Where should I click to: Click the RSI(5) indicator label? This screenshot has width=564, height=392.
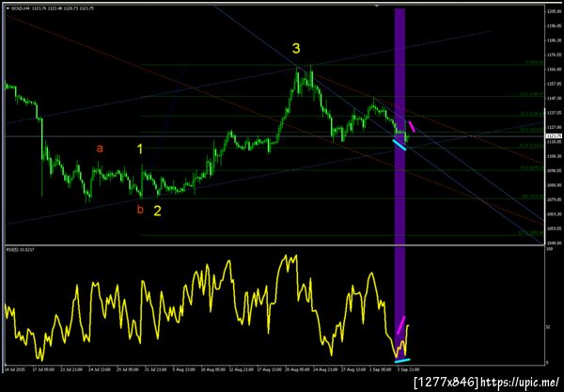[x=21, y=250]
